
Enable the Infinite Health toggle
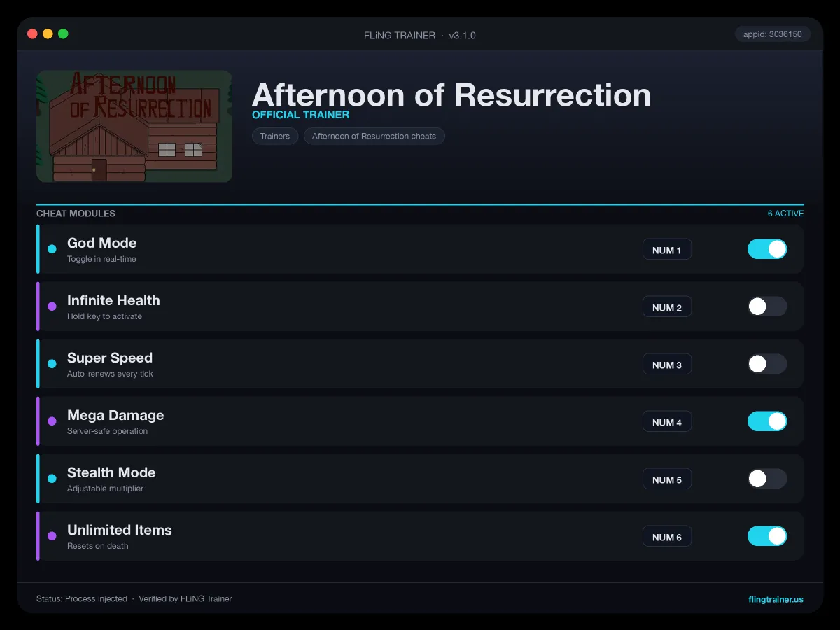pyautogui.click(x=767, y=307)
